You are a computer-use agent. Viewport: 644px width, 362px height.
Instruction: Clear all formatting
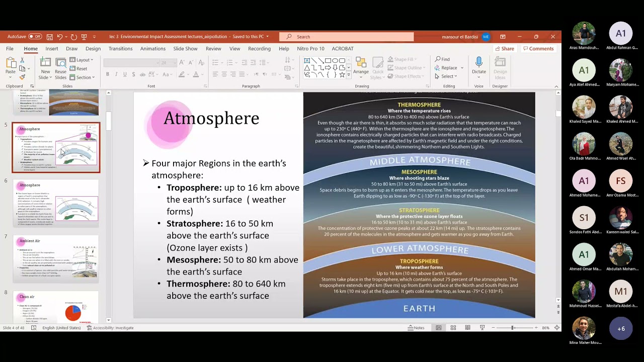tap(201, 62)
